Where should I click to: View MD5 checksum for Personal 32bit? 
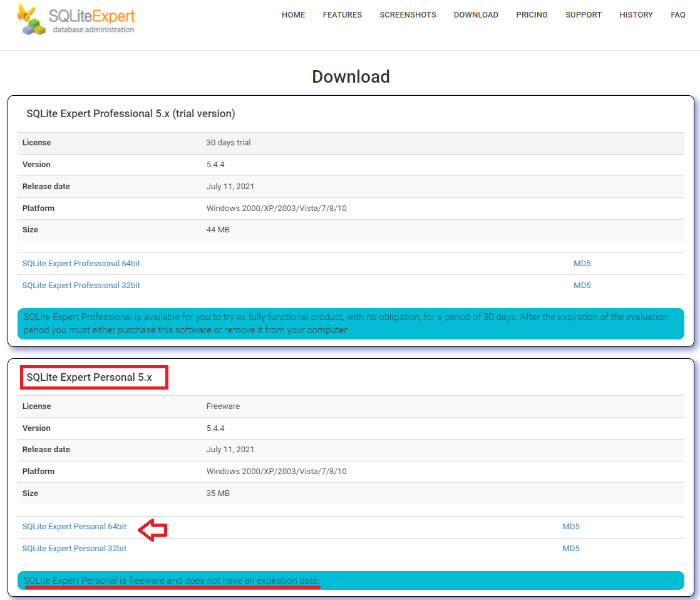coord(571,548)
